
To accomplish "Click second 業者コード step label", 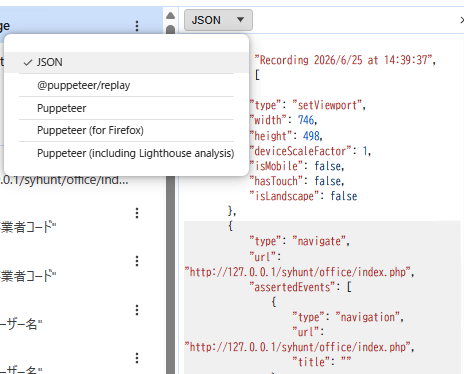I will [x=28, y=276].
